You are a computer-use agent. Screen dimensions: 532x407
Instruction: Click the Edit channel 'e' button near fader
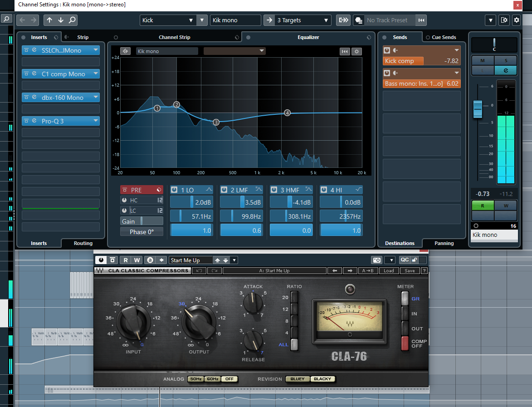coord(506,70)
